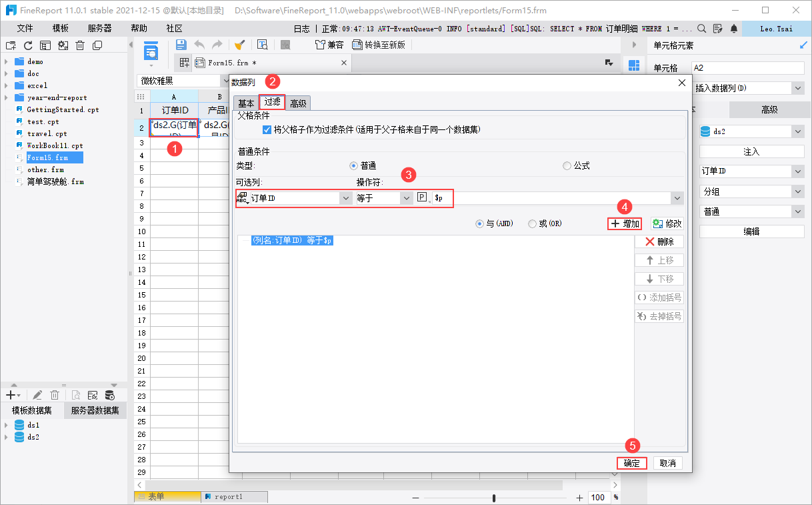Click the parameter P icon beside $p
This screenshot has height=505, width=812.
[x=422, y=198]
